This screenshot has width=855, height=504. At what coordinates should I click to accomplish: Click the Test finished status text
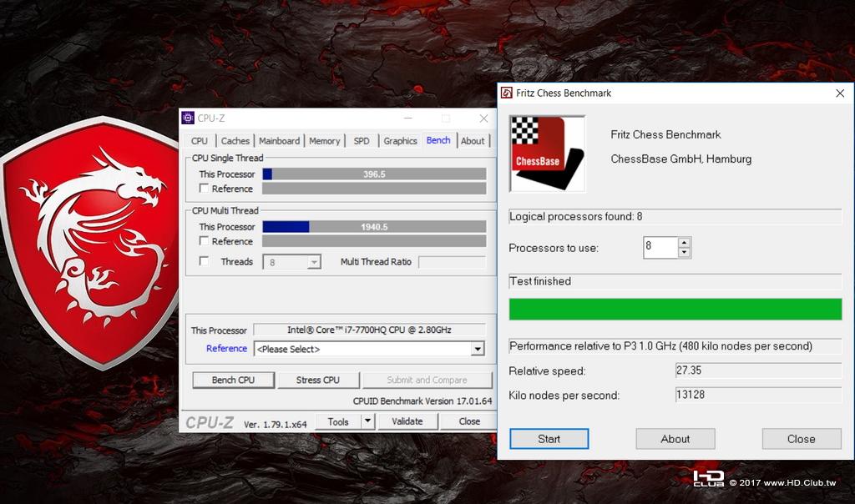(540, 281)
